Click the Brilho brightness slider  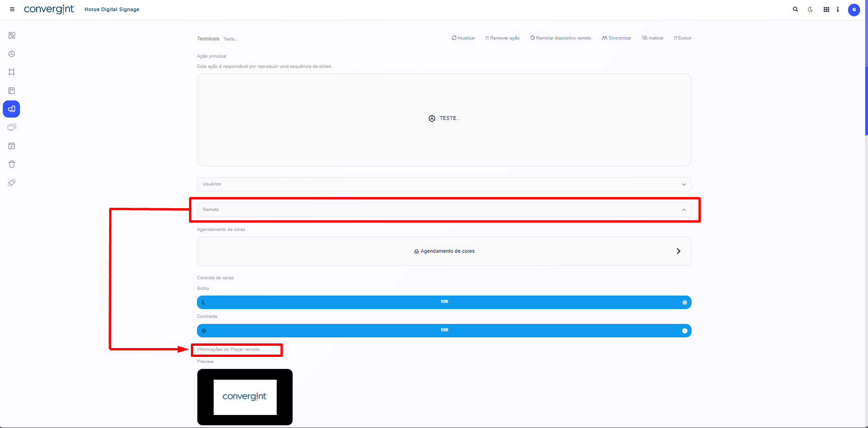(444, 303)
